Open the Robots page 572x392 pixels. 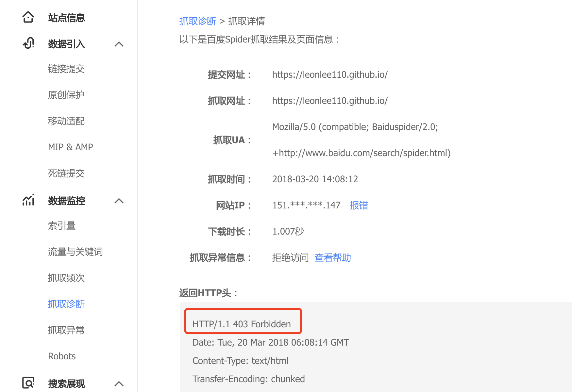[62, 356]
